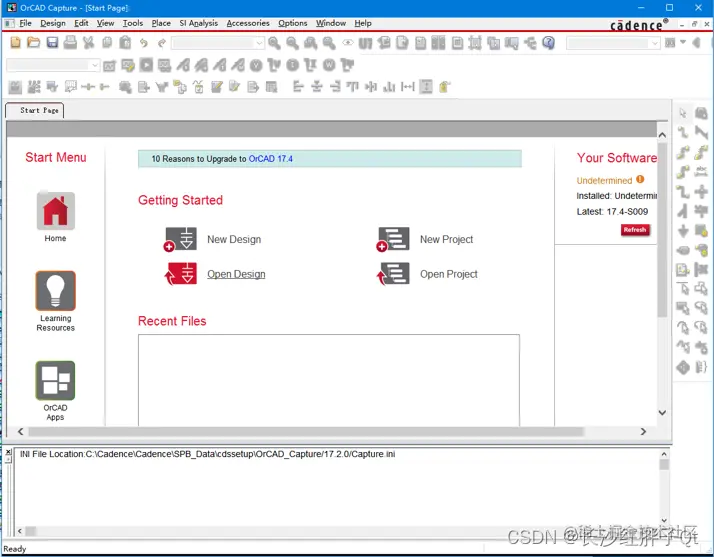
Task: Select the Start Page tab
Action: [x=35, y=111]
